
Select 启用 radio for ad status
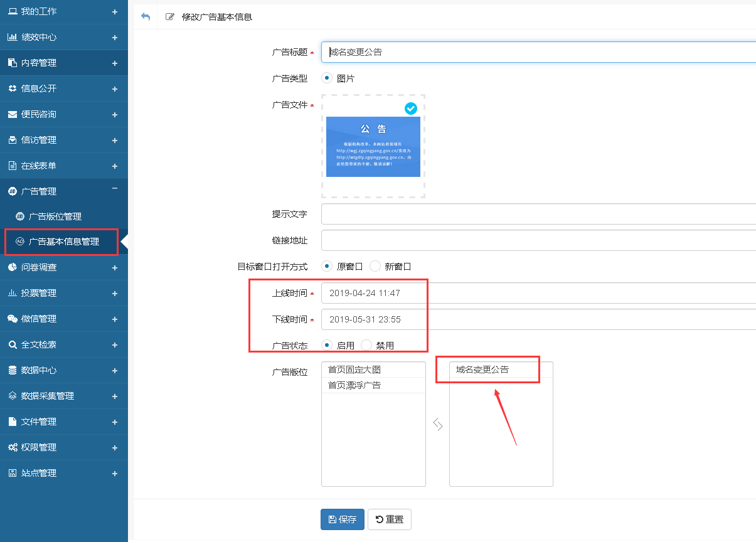pos(327,345)
